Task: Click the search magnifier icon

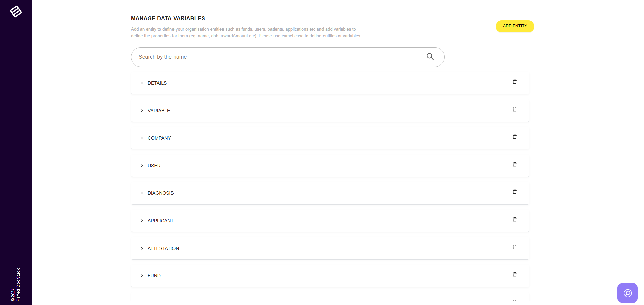Action: 430,57
